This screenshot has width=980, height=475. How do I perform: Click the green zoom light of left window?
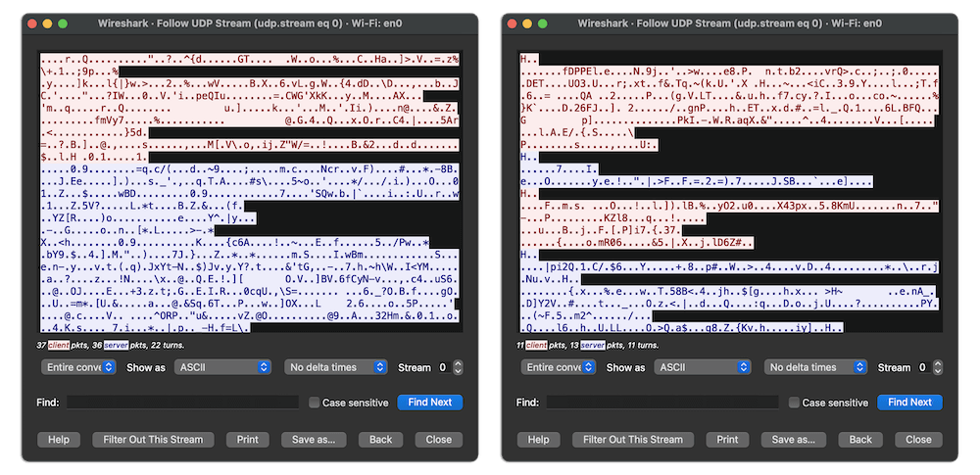63,24
